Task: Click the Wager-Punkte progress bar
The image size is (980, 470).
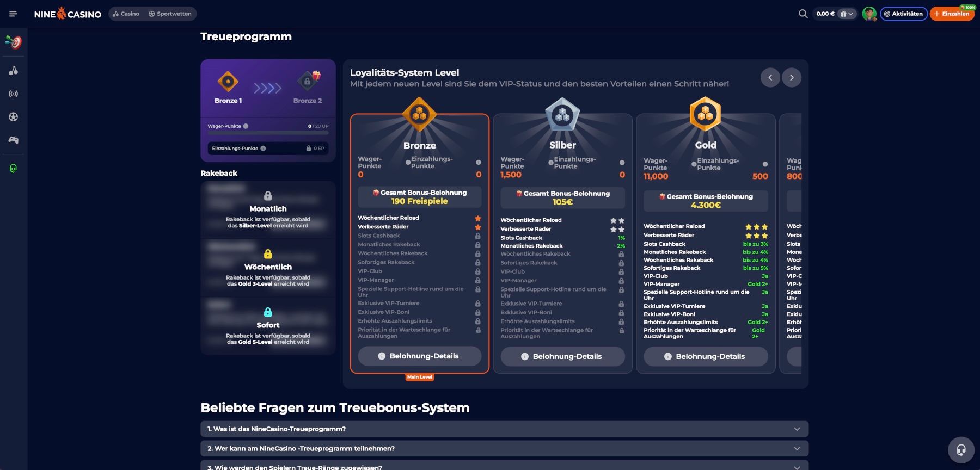Action: 268,133
